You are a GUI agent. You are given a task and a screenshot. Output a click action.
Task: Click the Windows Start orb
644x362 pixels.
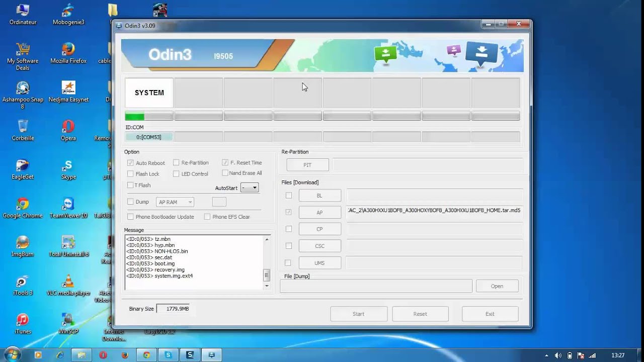13,354
